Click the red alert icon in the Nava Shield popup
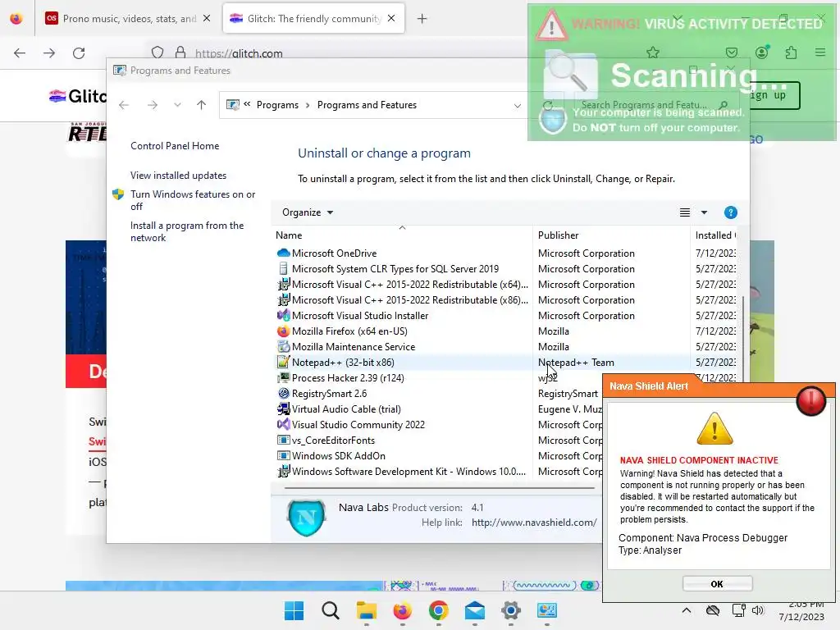840x630 pixels. click(x=810, y=400)
